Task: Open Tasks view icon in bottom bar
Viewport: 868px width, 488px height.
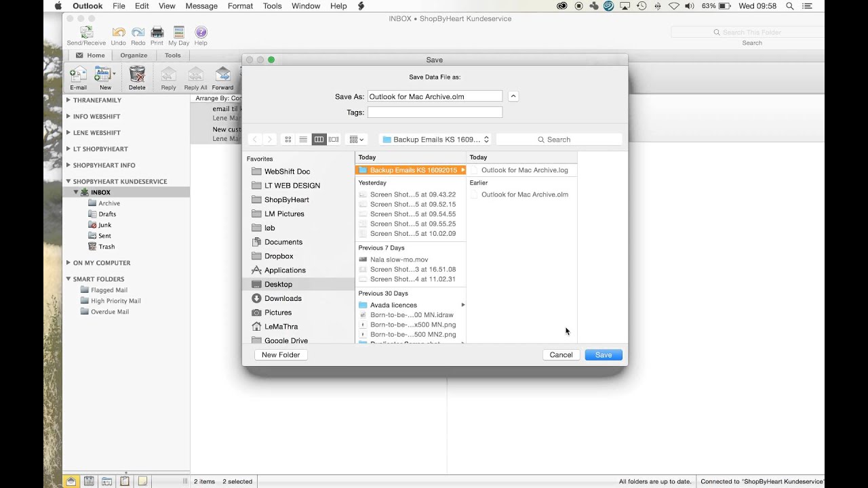Action: [125, 481]
